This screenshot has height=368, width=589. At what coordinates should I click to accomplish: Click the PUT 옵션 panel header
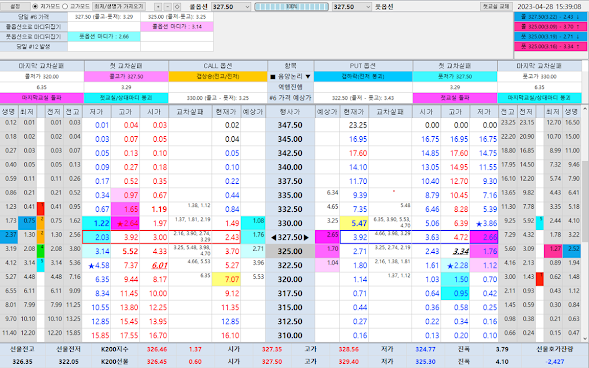pyautogui.click(x=363, y=66)
